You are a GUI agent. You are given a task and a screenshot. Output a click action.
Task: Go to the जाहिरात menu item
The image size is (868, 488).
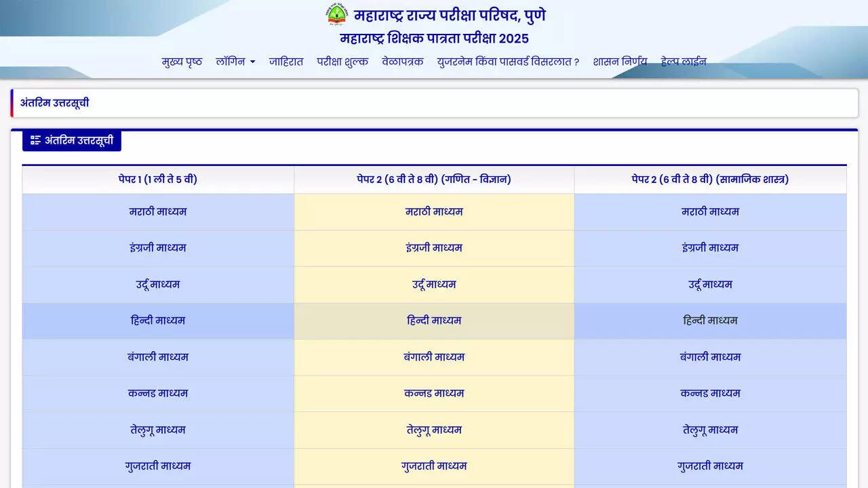click(x=285, y=62)
